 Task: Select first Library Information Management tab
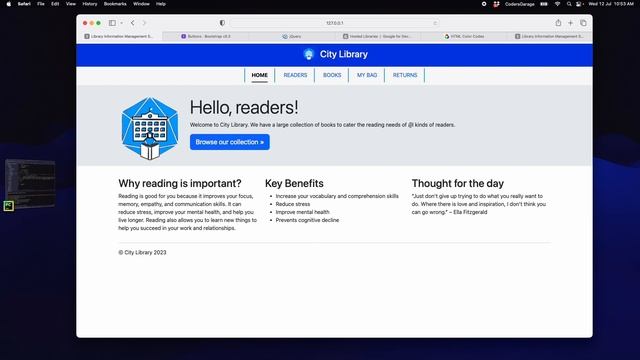point(119,36)
